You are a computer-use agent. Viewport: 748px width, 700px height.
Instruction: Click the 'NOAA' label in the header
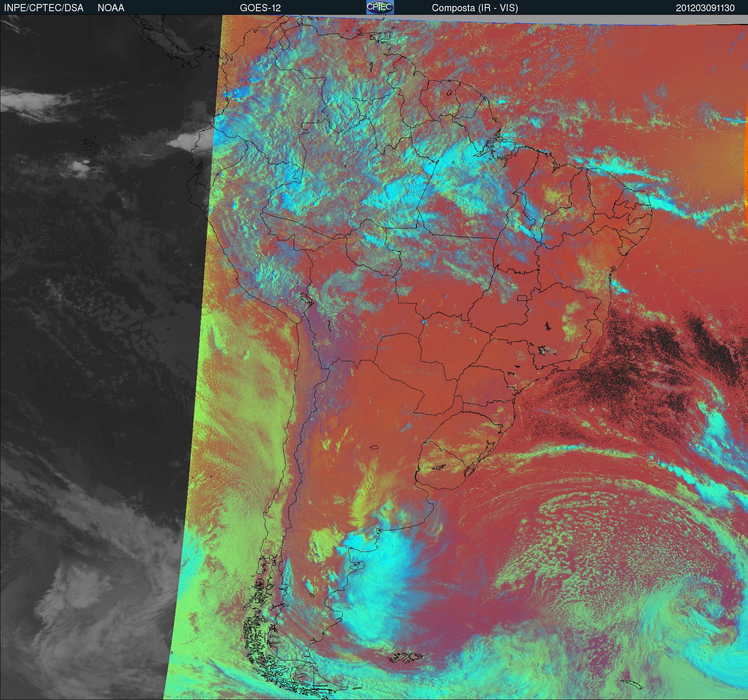[111, 8]
